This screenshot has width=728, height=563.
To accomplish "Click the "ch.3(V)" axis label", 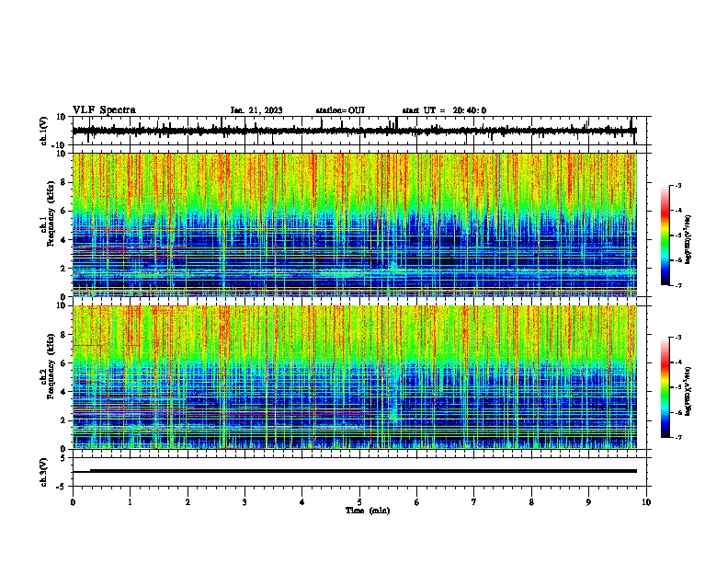I will pos(44,472).
